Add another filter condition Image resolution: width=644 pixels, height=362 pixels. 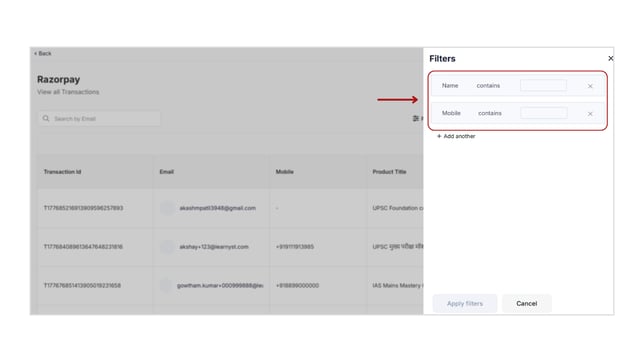pos(456,136)
